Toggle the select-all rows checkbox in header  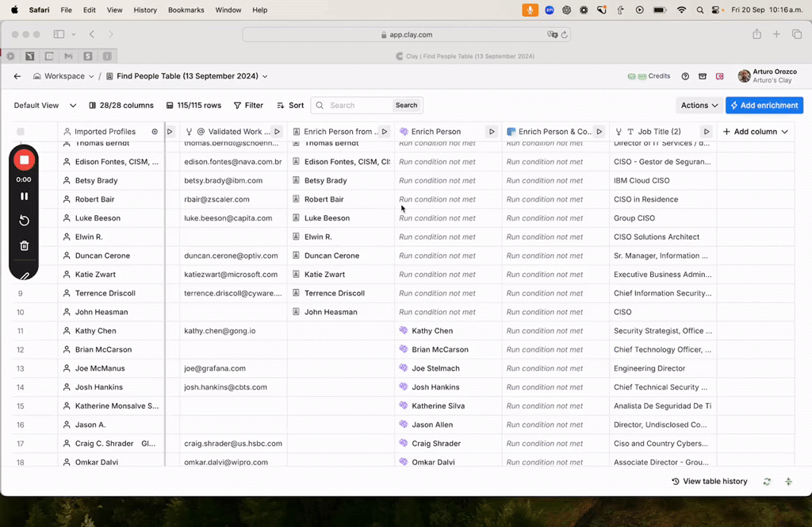[x=21, y=132]
